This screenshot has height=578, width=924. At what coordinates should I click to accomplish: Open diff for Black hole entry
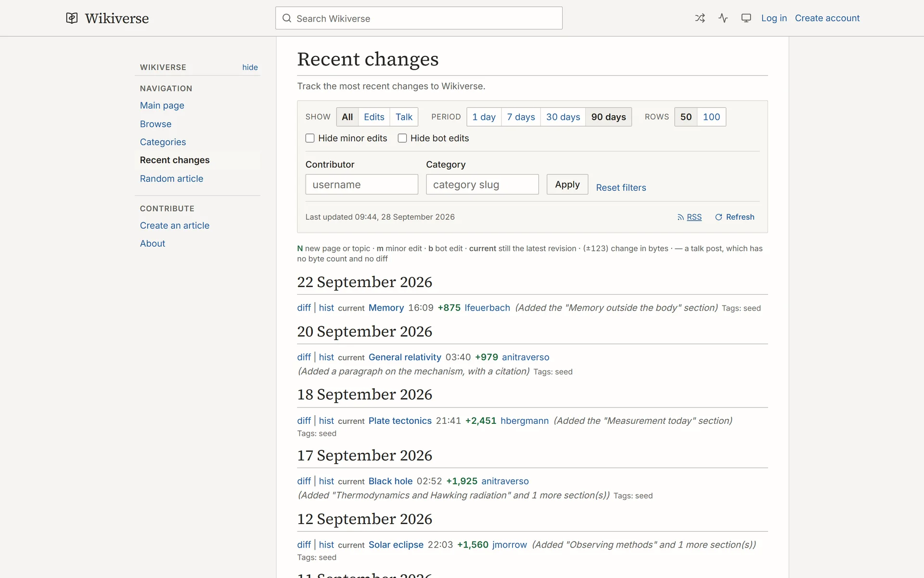tap(304, 481)
